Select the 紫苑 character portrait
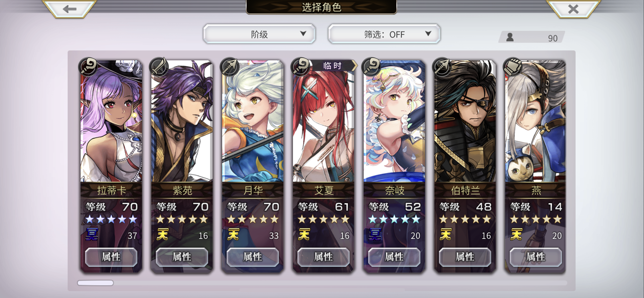Image resolution: width=644 pixels, height=298 pixels. tap(182, 121)
